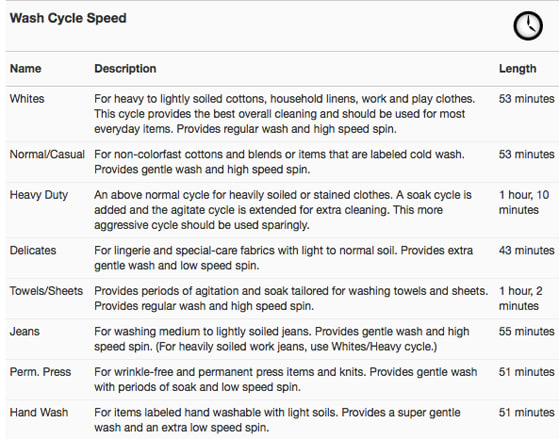Click the Wash Cycle Speed heading
The image size is (559, 439).
click(68, 18)
